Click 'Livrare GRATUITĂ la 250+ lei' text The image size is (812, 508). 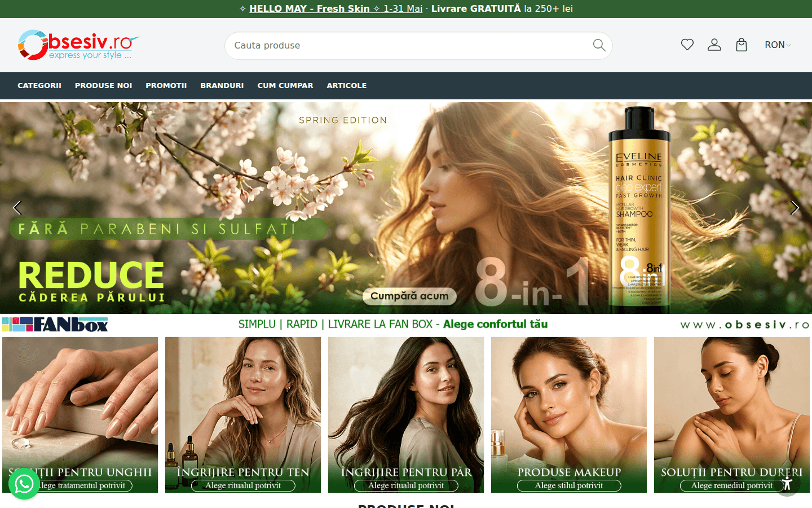point(502,8)
